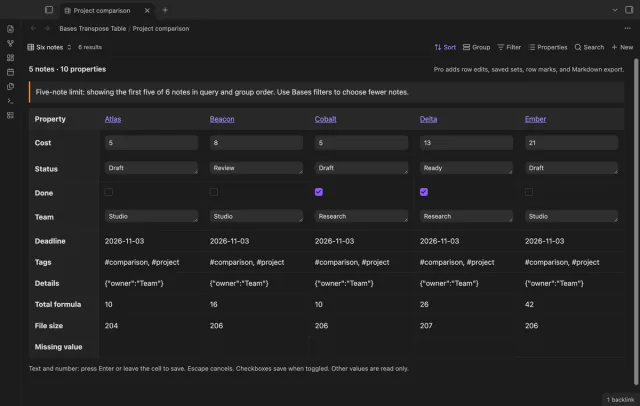Click the Search toolbar button
The width and height of the screenshot is (640, 406).
(x=589, y=47)
